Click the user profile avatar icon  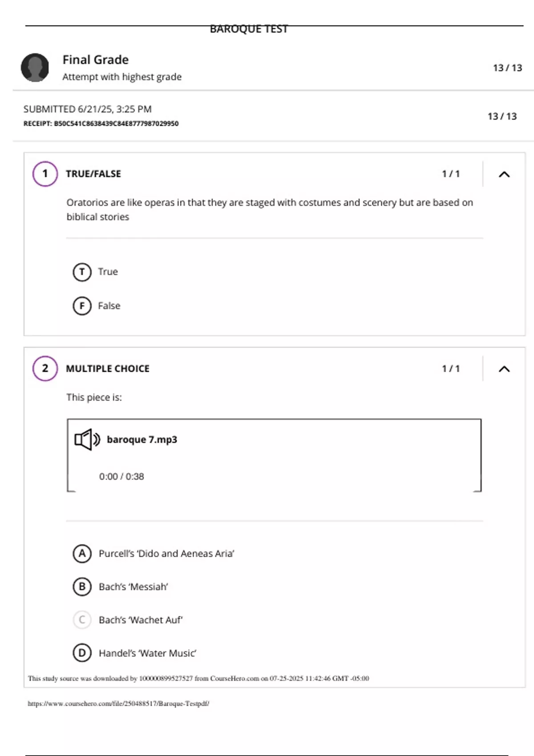pos(35,68)
